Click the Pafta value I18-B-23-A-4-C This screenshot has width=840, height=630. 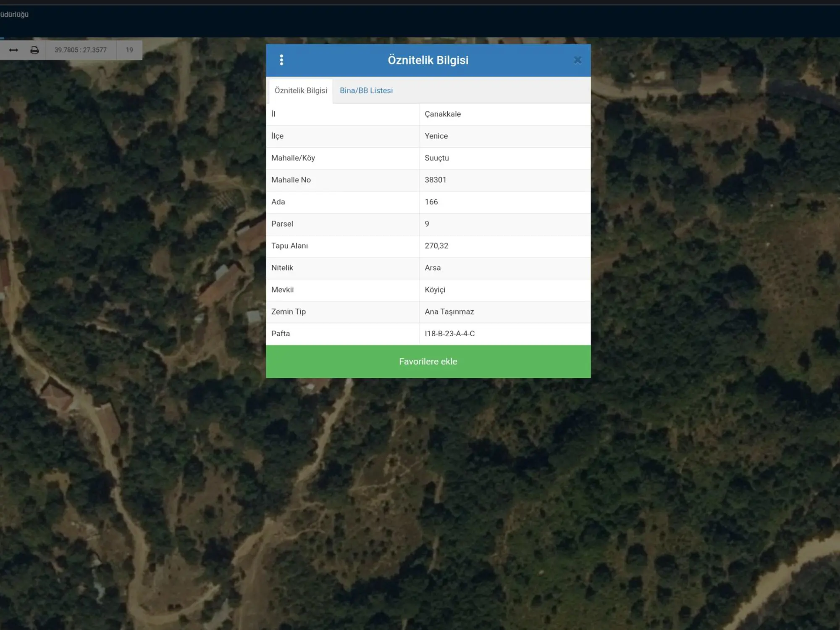449,334
